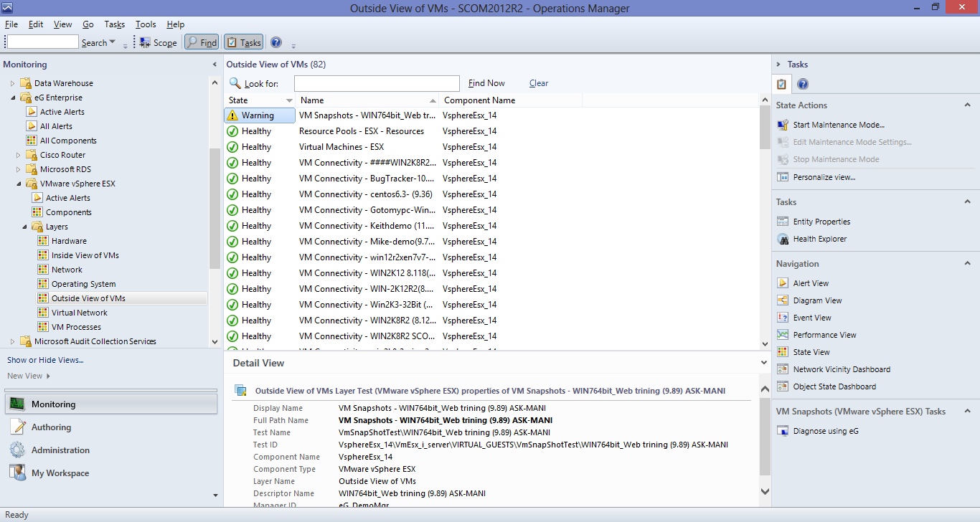
Task: Select the Operating System tree item
Action: pos(83,284)
